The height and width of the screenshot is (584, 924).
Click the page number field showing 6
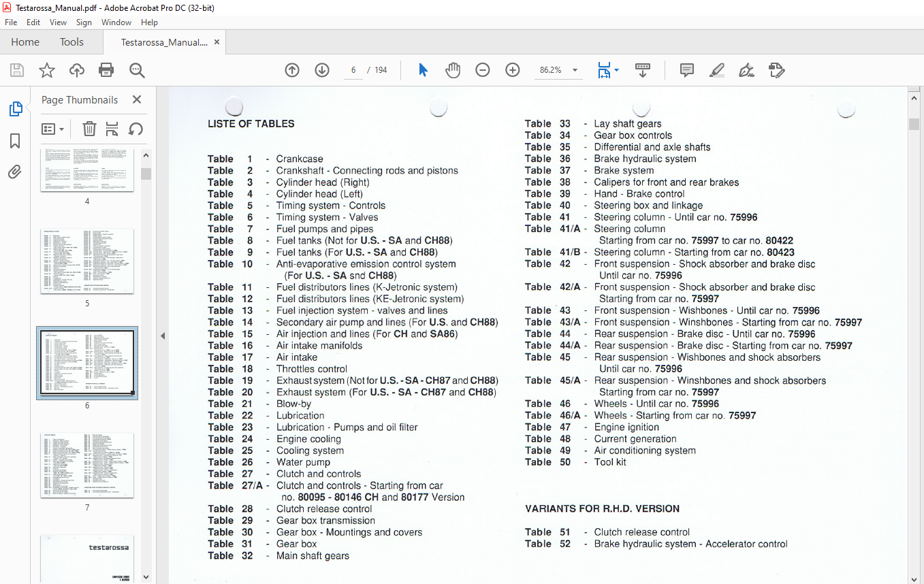(x=354, y=70)
